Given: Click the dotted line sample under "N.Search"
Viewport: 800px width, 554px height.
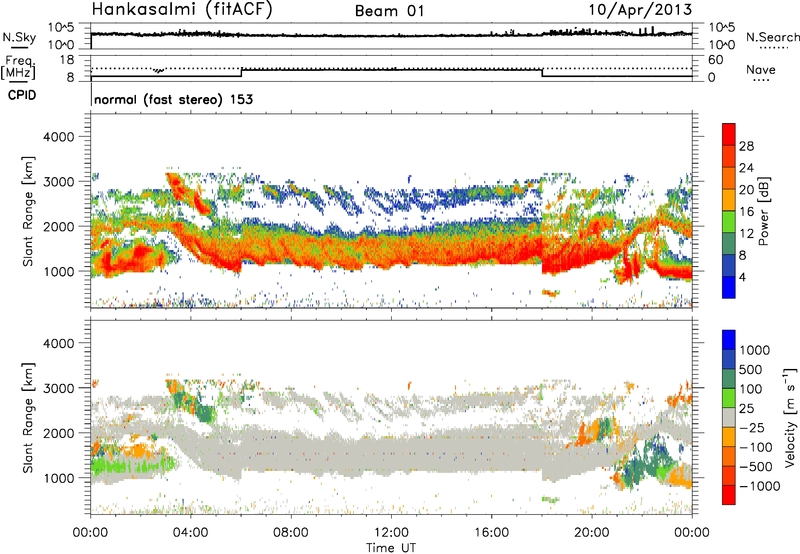Looking at the screenshot, I should [x=774, y=47].
